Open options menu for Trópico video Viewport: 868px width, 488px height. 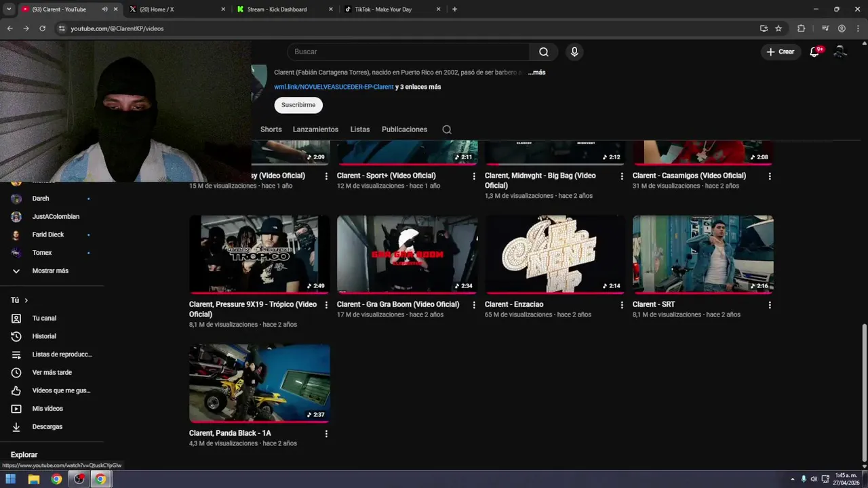326,305
